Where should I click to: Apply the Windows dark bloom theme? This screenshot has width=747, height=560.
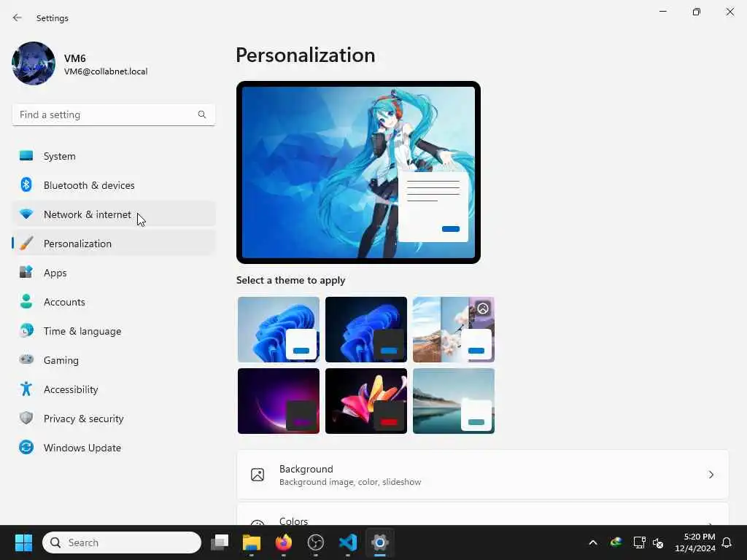(366, 330)
